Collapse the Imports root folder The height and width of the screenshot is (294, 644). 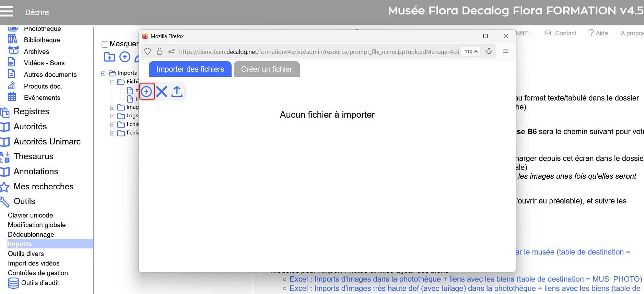point(103,73)
